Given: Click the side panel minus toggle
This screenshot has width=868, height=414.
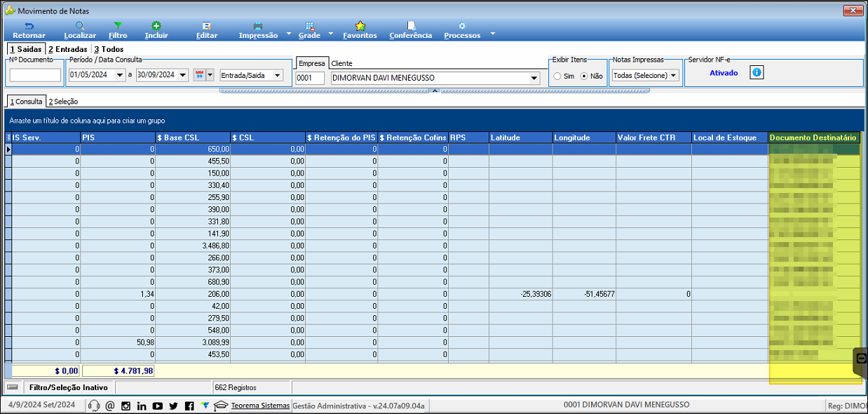Looking at the screenshot, I should [x=862, y=359].
